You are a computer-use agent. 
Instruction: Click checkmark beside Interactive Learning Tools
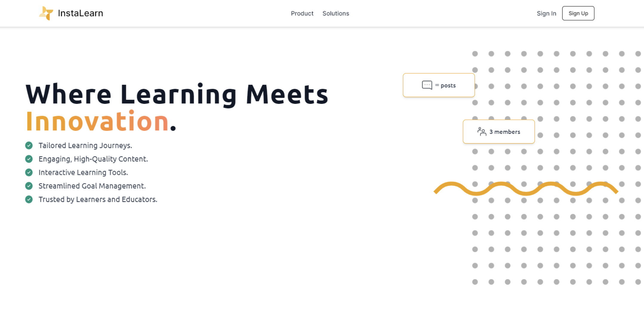click(29, 172)
